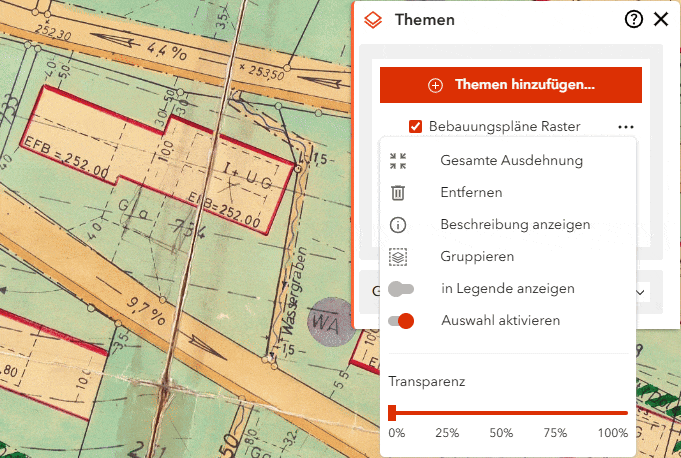The image size is (681, 458).
Task: Click the trash icon for Entfernen
Action: coord(398,192)
